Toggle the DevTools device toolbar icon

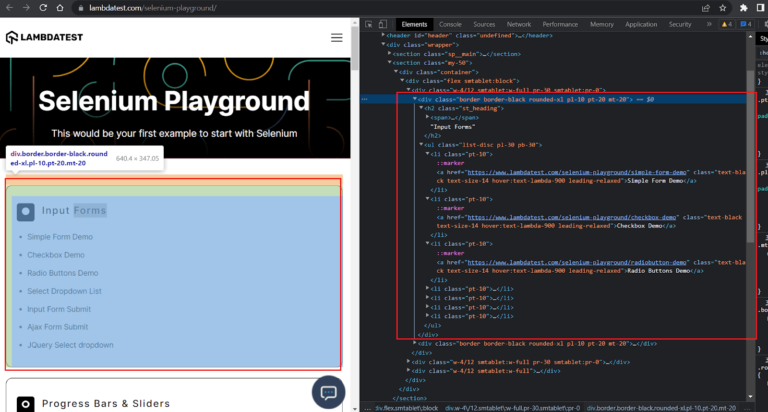click(x=383, y=24)
